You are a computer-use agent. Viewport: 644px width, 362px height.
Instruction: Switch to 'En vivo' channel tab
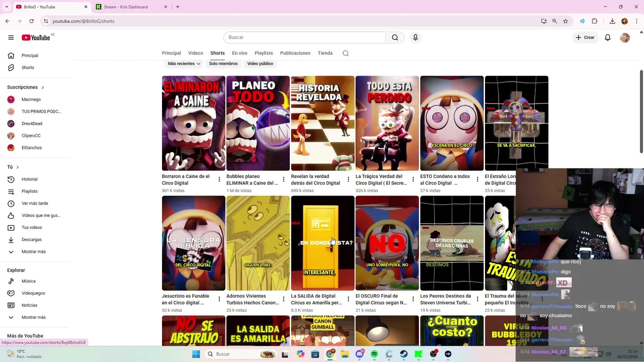tap(239, 53)
